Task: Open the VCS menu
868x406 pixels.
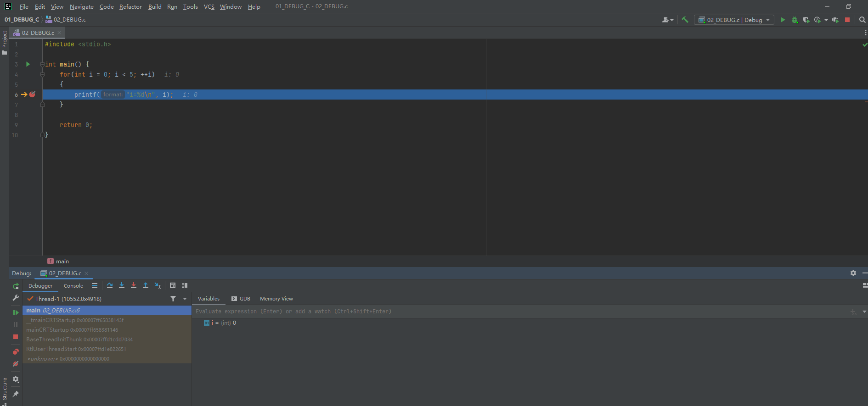Action: [x=209, y=6]
